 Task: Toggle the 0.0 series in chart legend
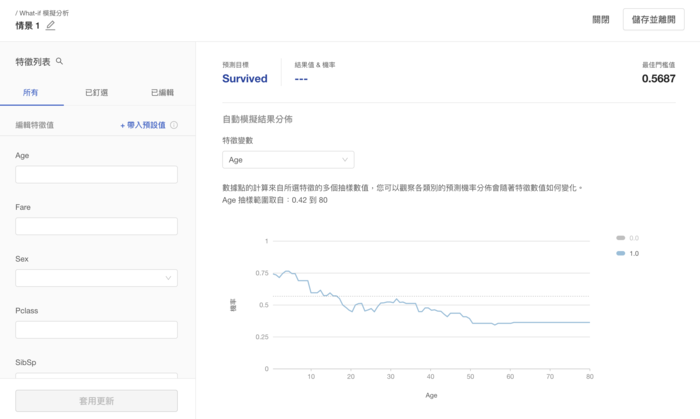click(627, 238)
